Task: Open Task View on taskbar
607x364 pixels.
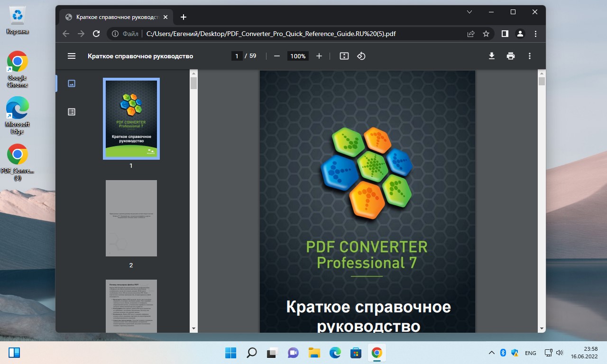Action: click(272, 353)
